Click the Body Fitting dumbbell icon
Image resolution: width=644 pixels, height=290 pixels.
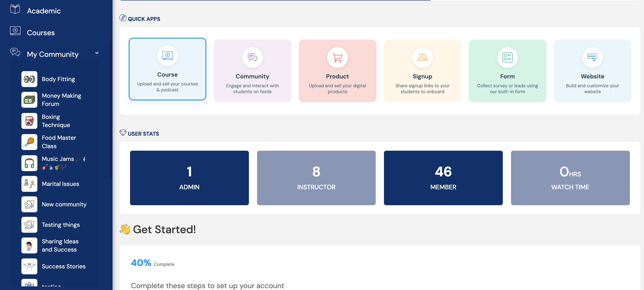[x=29, y=79]
